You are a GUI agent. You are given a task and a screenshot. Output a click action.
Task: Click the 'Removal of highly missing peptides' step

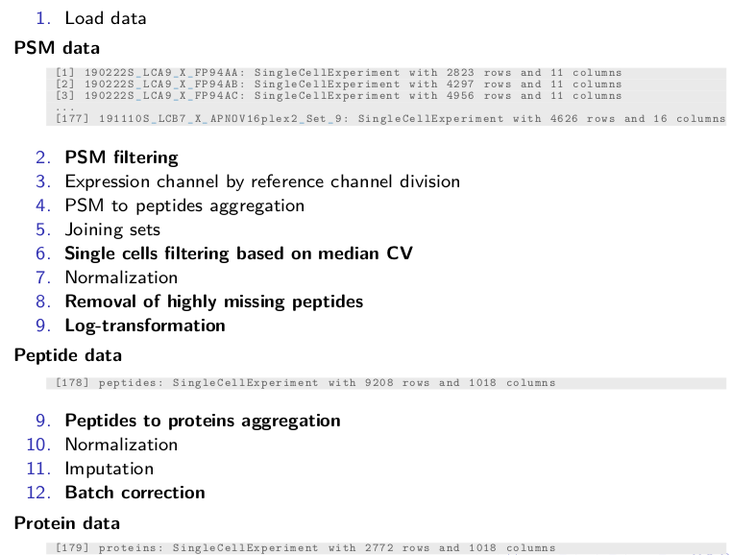pos(213,302)
